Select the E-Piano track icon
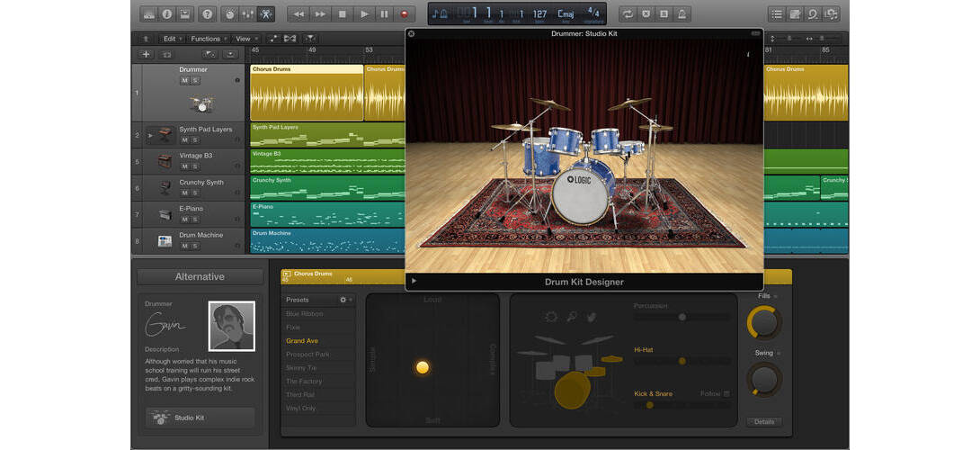The height and width of the screenshot is (450, 980). tap(165, 215)
